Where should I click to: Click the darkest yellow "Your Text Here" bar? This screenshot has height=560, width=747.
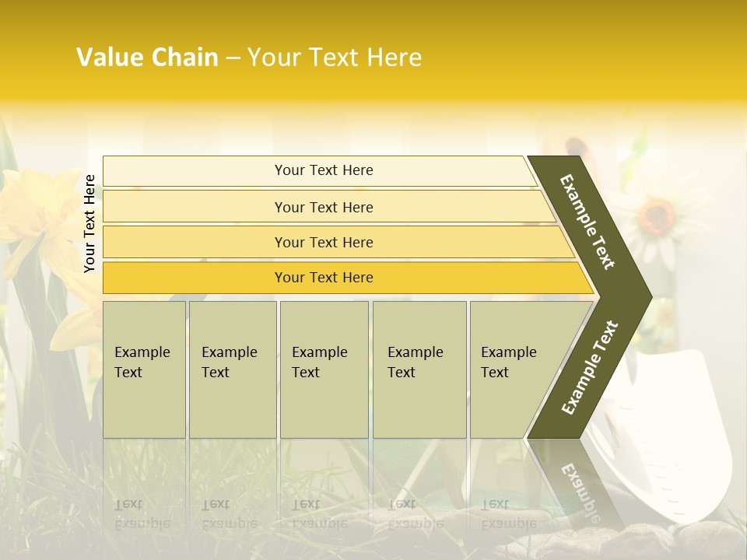[323, 278]
